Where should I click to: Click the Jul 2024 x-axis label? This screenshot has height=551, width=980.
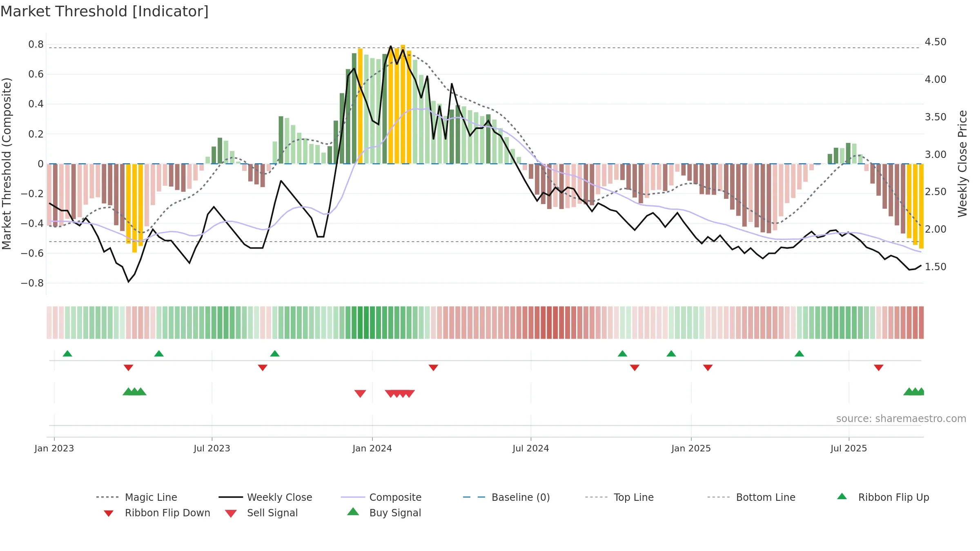point(531,448)
